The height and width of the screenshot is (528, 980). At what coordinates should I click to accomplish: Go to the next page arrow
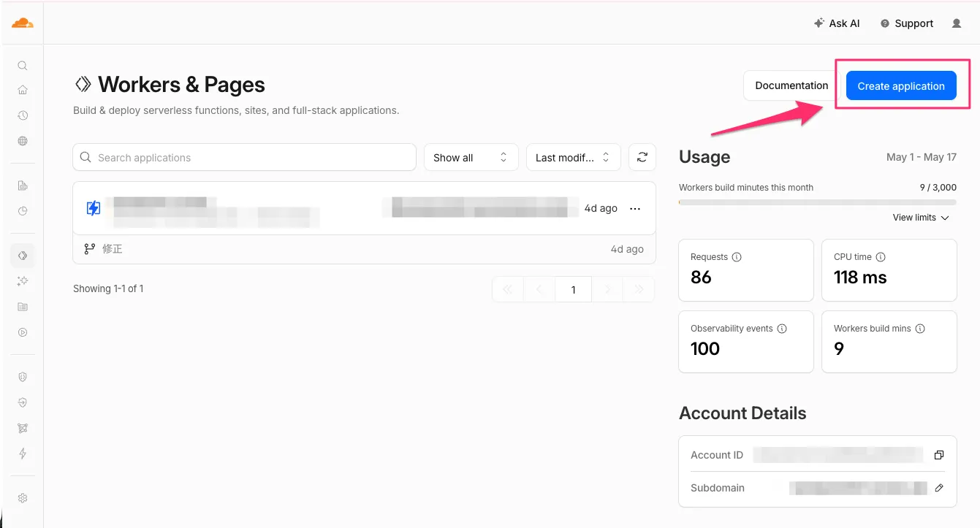(x=607, y=289)
